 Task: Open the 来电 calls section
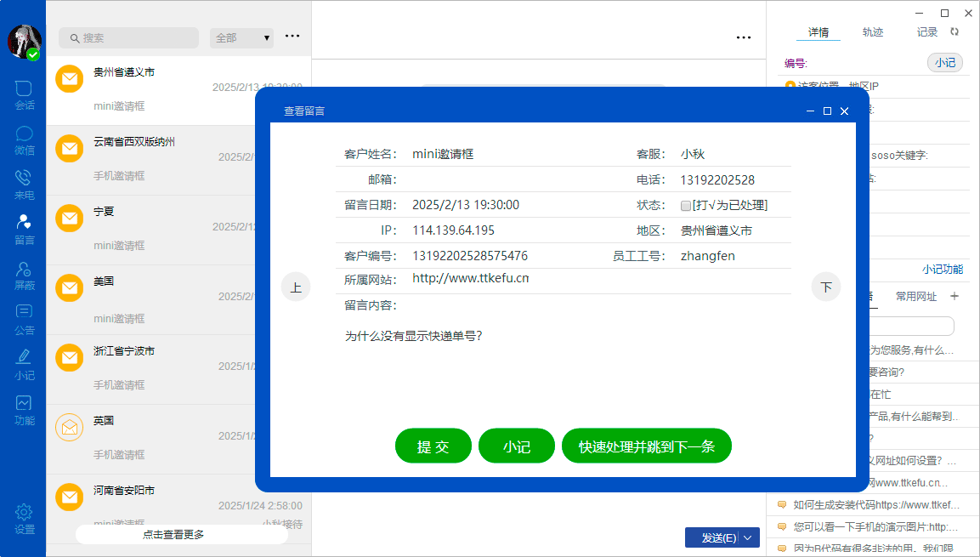point(24,185)
